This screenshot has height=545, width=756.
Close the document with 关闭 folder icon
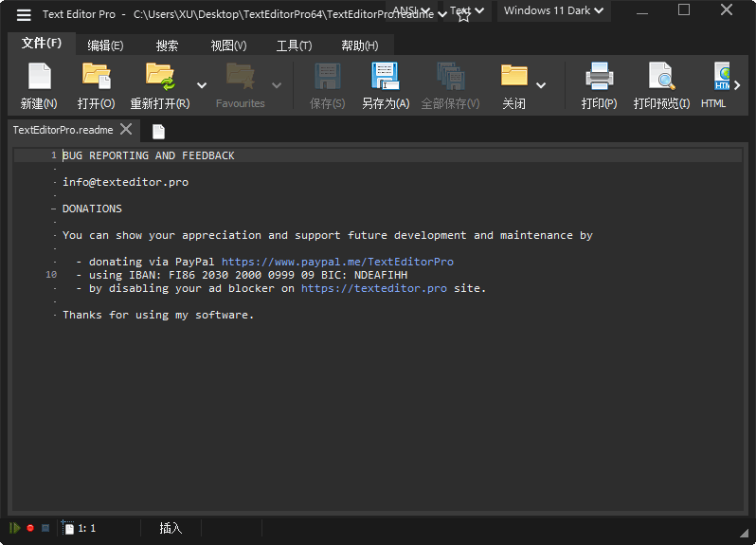point(514,86)
